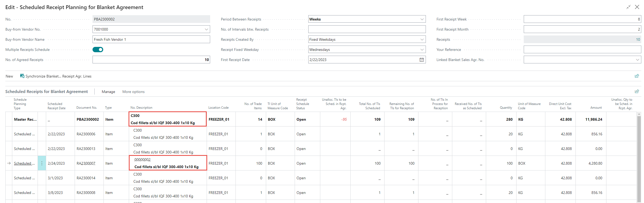Open the First Receipt Date calendar picker
Screen dimensions: 644x203
[x=422, y=60]
